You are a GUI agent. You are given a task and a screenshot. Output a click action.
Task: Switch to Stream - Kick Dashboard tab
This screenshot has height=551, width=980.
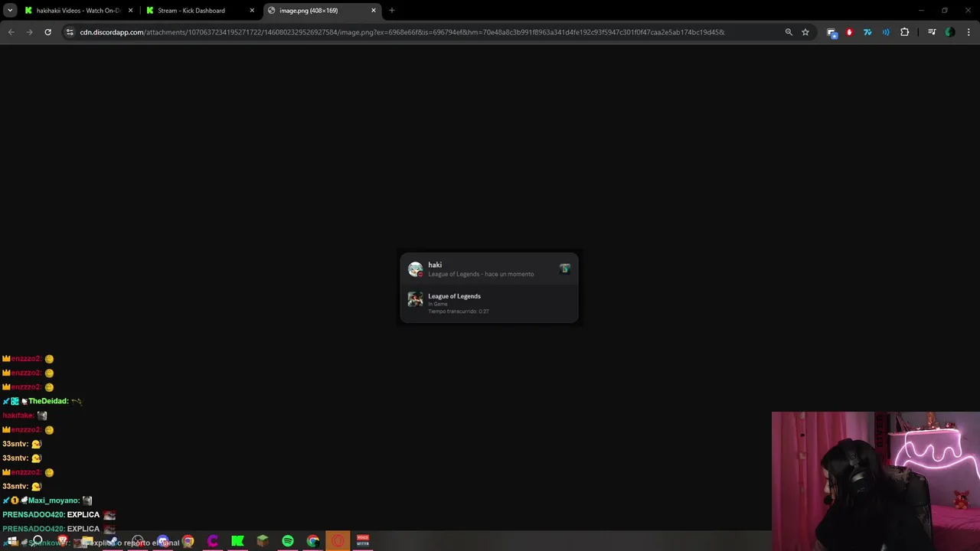pos(199,11)
